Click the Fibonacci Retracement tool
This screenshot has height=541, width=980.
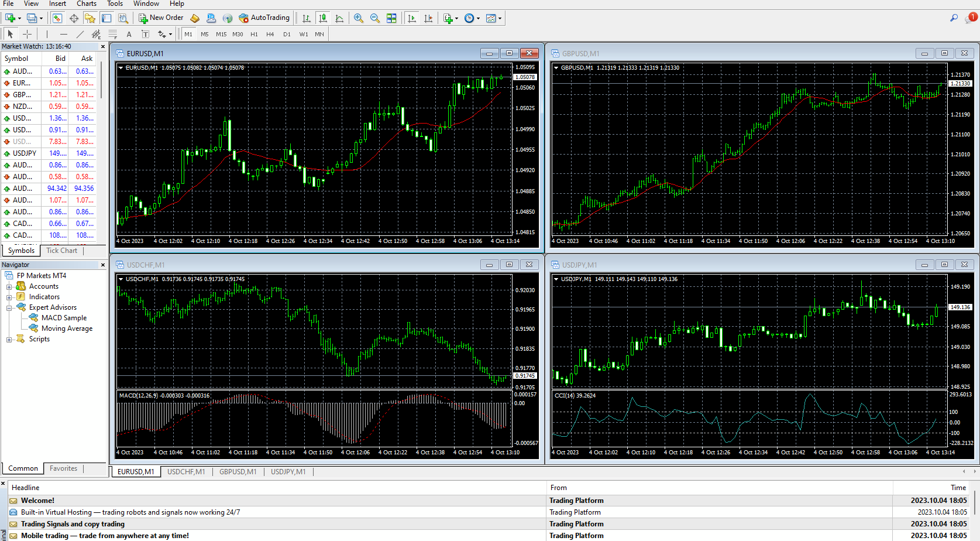[x=113, y=34]
